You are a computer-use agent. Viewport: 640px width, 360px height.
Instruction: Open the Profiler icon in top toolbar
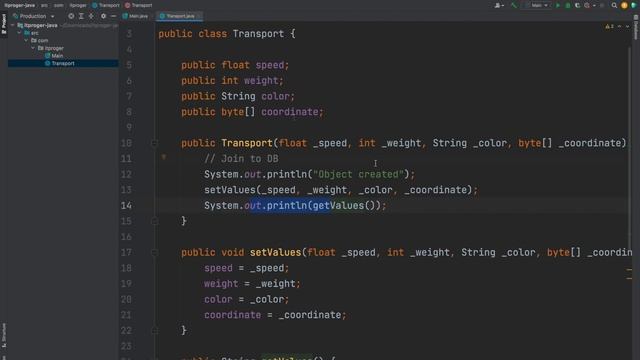[587, 5]
